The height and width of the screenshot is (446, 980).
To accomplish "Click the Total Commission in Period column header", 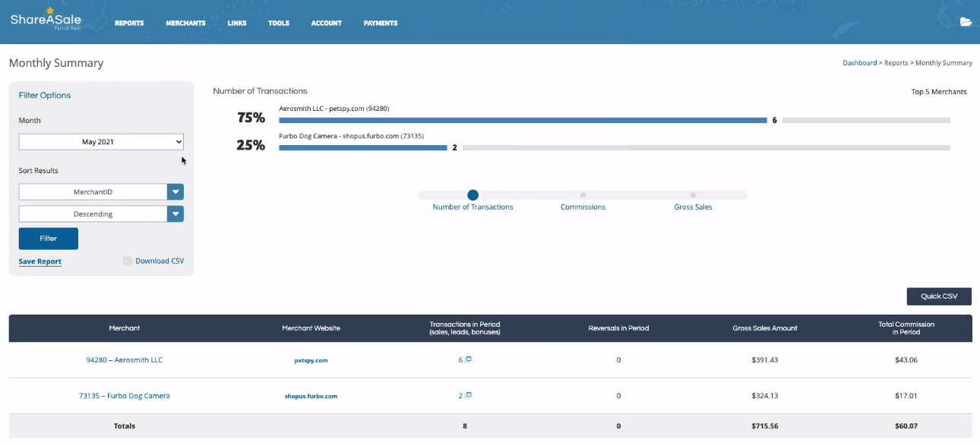I will (x=906, y=328).
